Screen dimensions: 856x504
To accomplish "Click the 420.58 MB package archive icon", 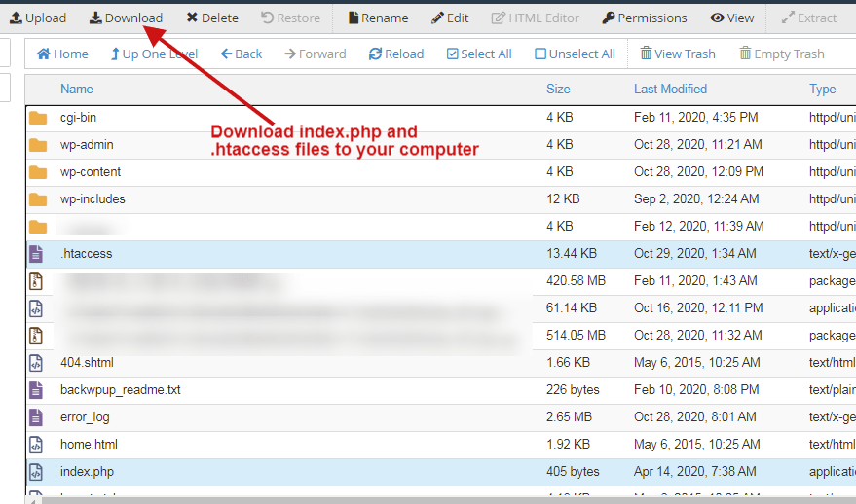I will point(36,281).
